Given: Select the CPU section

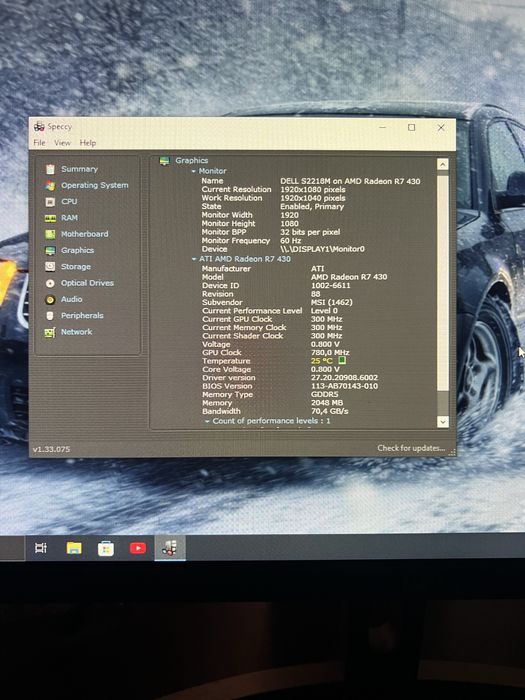Looking at the screenshot, I should [x=69, y=202].
